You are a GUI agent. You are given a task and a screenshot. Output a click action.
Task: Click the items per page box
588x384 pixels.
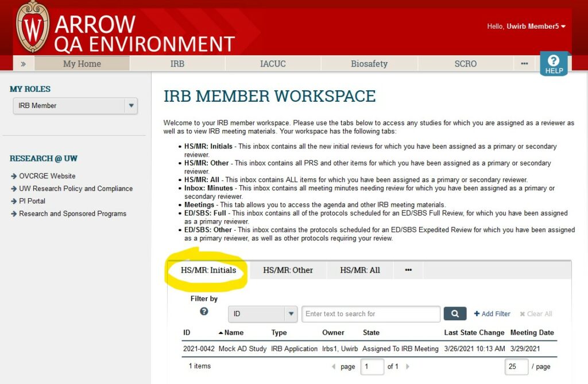[516, 366]
